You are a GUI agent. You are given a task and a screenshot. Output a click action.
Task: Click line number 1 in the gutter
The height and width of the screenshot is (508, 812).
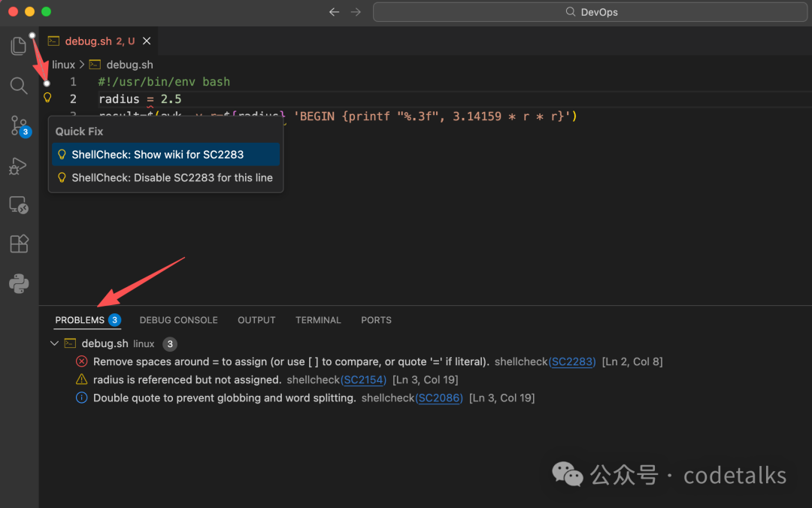pyautogui.click(x=73, y=82)
